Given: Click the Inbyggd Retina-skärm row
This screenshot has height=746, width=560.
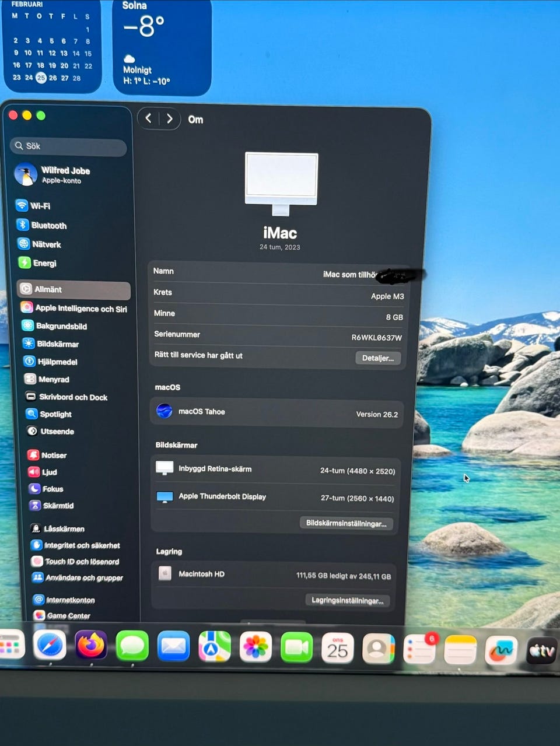Looking at the screenshot, I should point(275,470).
